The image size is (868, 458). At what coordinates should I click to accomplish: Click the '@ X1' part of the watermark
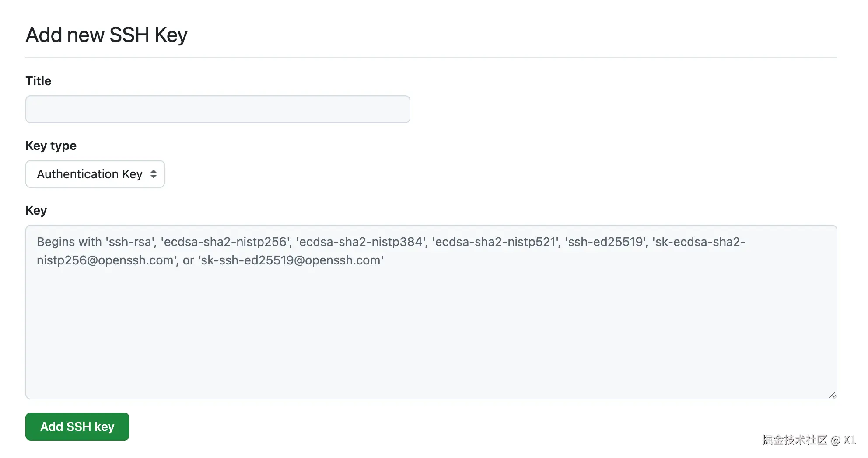click(843, 440)
